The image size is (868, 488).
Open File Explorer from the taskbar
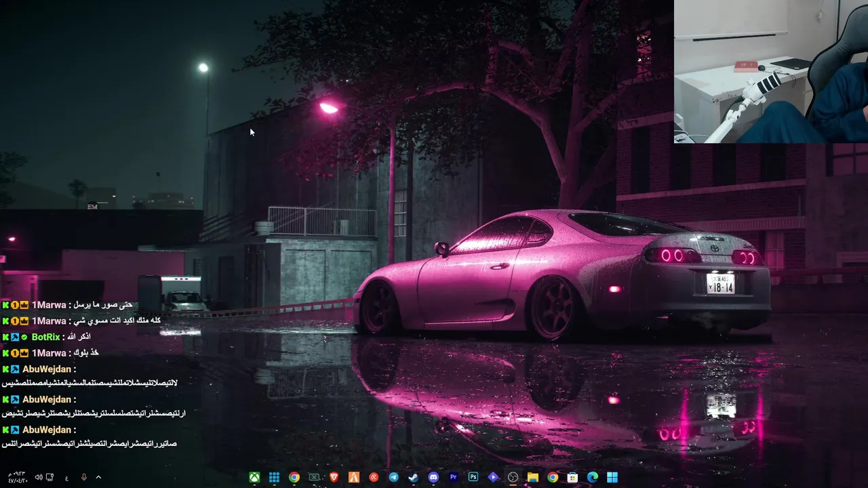pos(533,477)
